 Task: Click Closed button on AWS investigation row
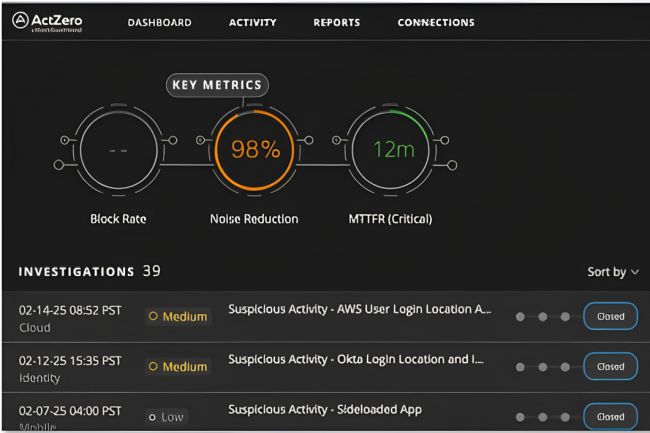(610, 316)
